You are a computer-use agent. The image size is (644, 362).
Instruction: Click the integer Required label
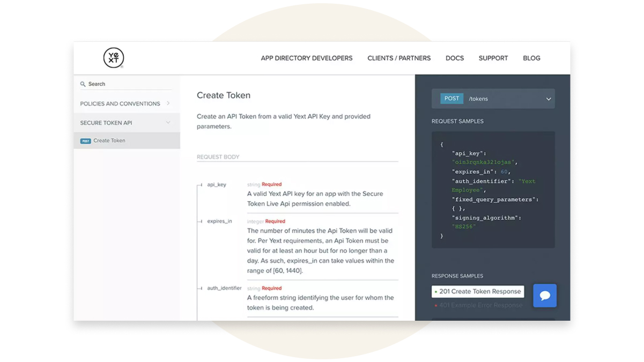click(266, 221)
